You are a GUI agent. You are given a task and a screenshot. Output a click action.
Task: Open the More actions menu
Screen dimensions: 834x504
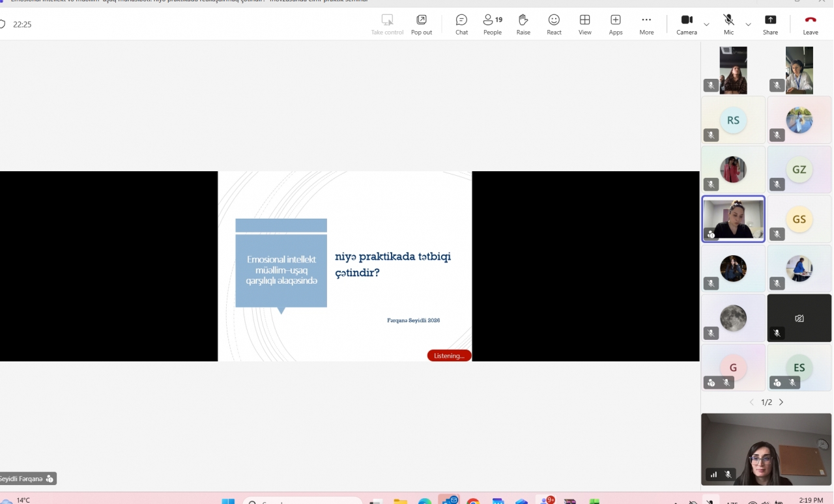pyautogui.click(x=646, y=24)
